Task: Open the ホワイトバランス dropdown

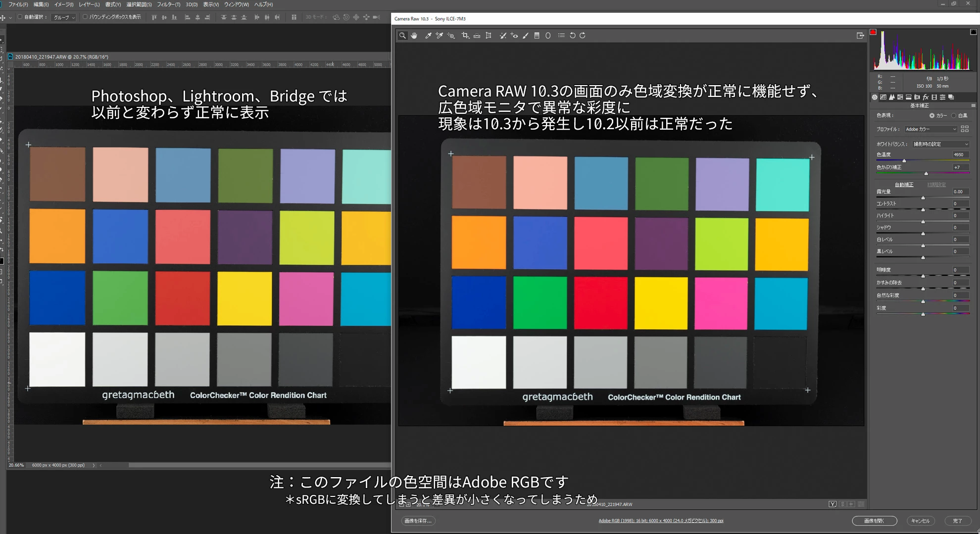Action: [x=941, y=144]
